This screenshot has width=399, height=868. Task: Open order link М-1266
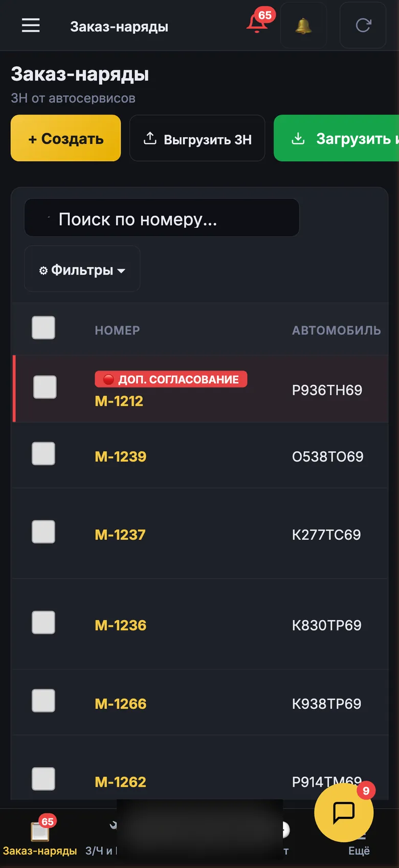pos(121,704)
